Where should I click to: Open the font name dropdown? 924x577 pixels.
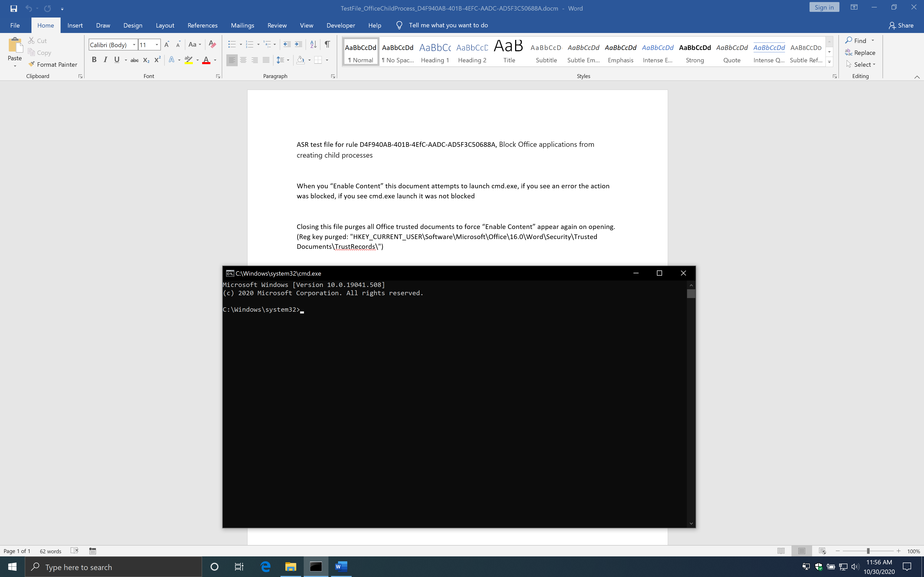134,45
